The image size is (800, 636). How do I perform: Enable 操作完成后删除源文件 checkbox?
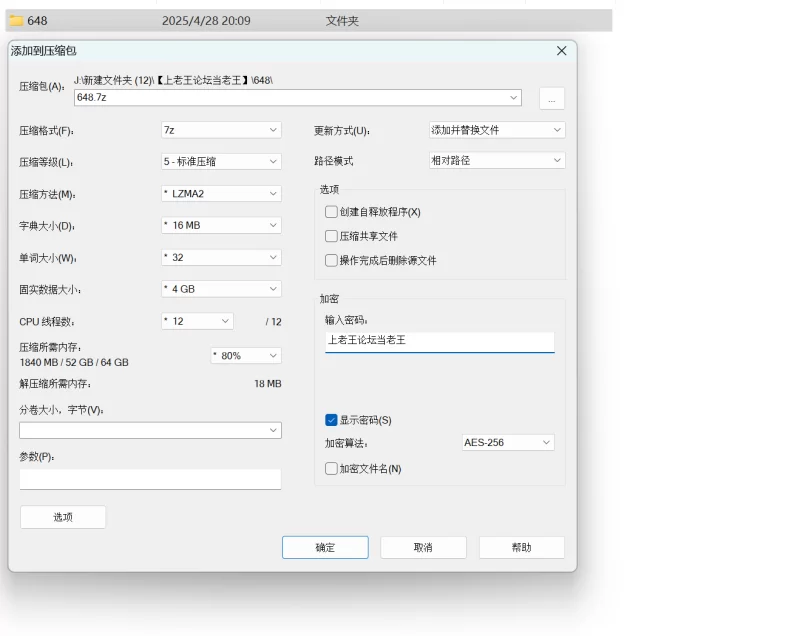pyautogui.click(x=331, y=260)
